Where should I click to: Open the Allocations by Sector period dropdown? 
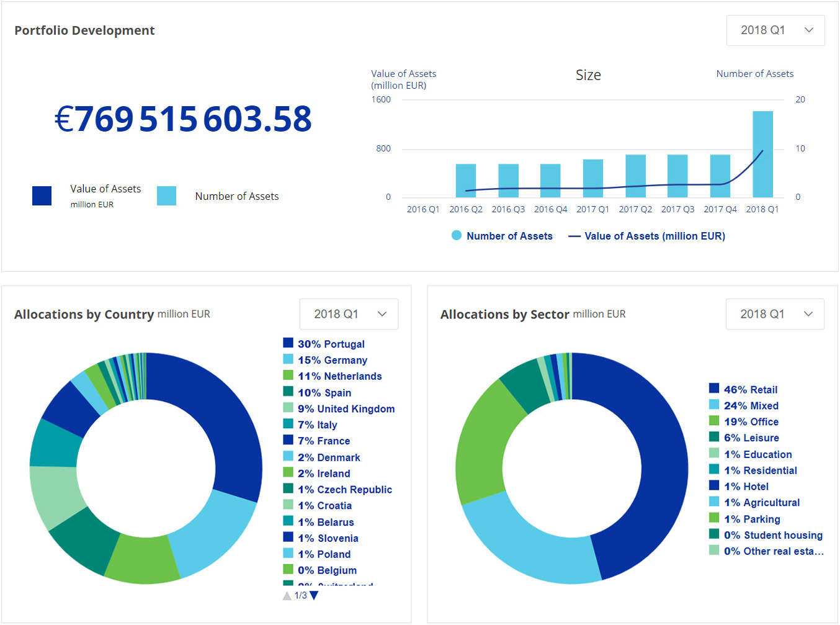point(775,314)
